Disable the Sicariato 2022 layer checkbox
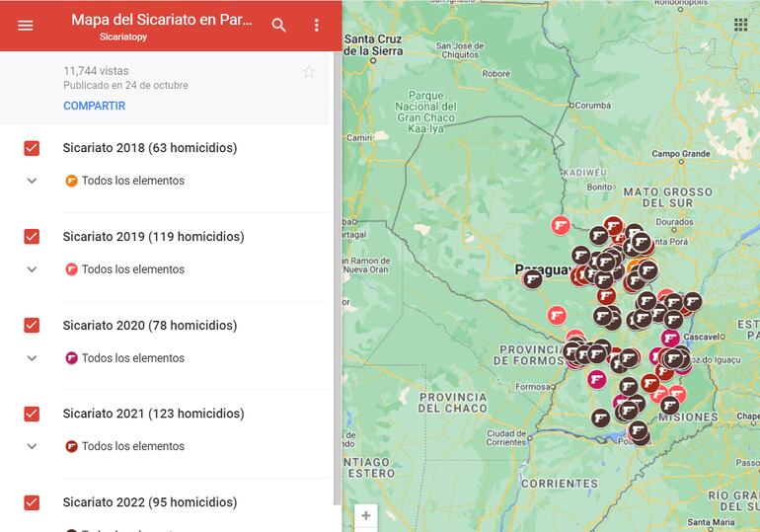 pos(32,502)
